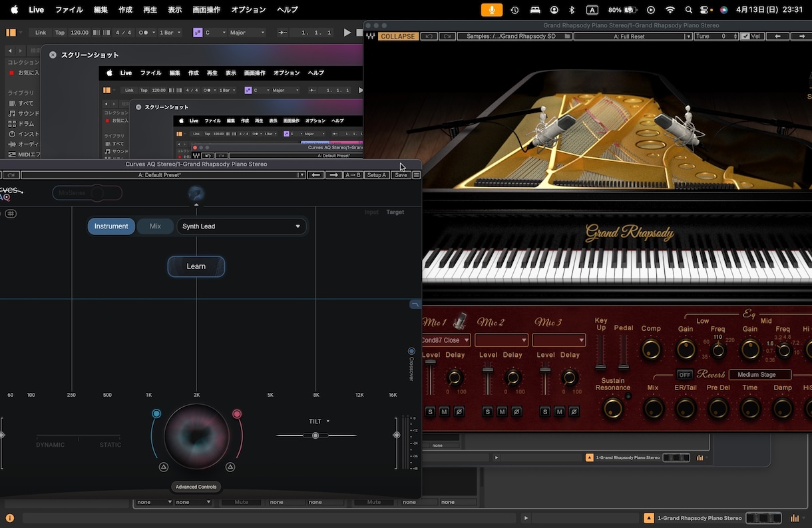812x528 pixels.
Task: Open the Live menu
Action: click(x=37, y=10)
